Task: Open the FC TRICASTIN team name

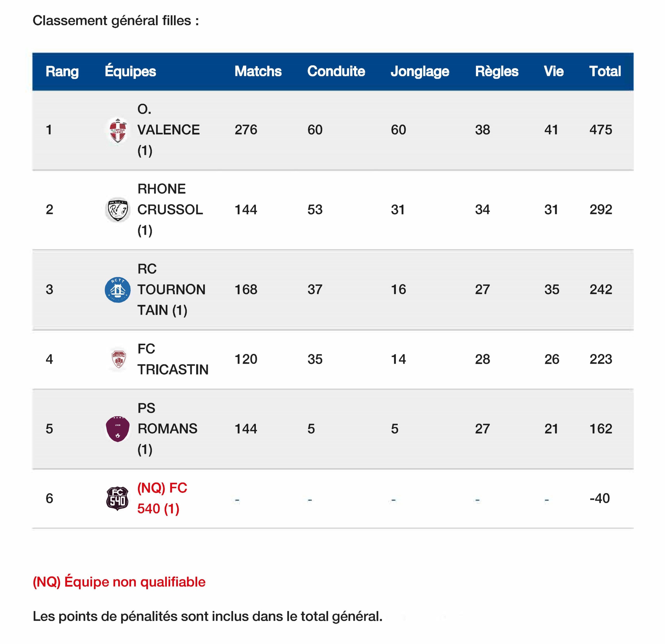Action: point(172,359)
